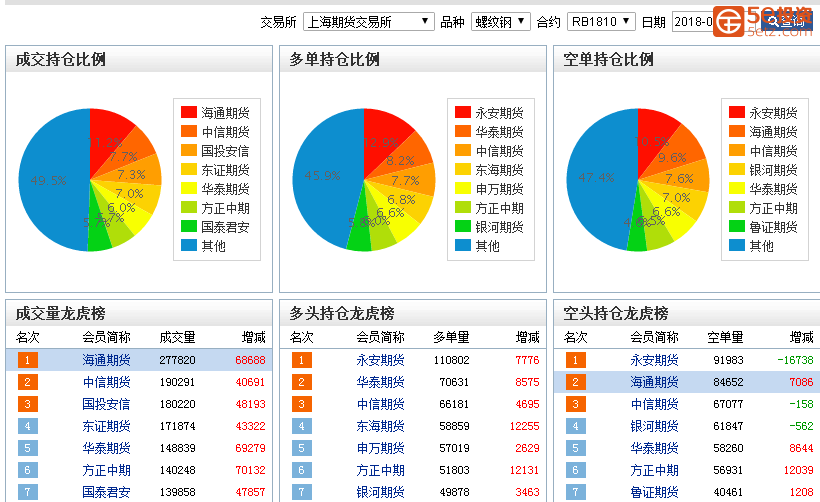The width and height of the screenshot is (820, 502).
Task: Open 申万期货 link in 多头持仓龙虎榜
Action: pyautogui.click(x=380, y=448)
